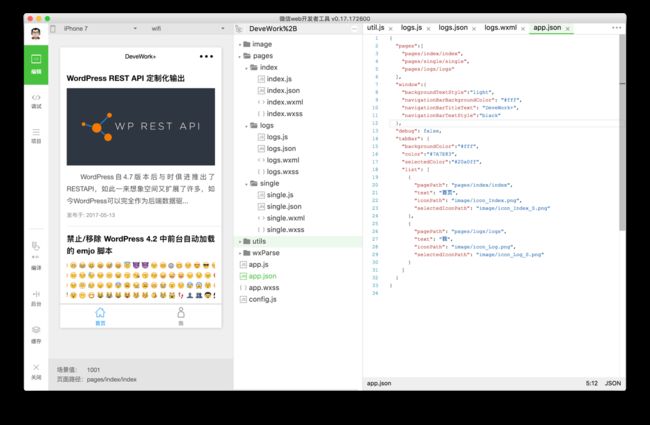Image resolution: width=650 pixels, height=425 pixels.
Task: Open logs.json in the file tree
Action: (277, 148)
